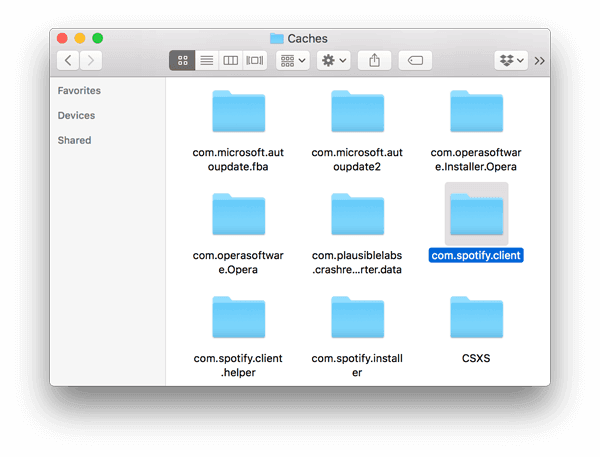Click the Favorites sidebar heading

click(x=79, y=91)
